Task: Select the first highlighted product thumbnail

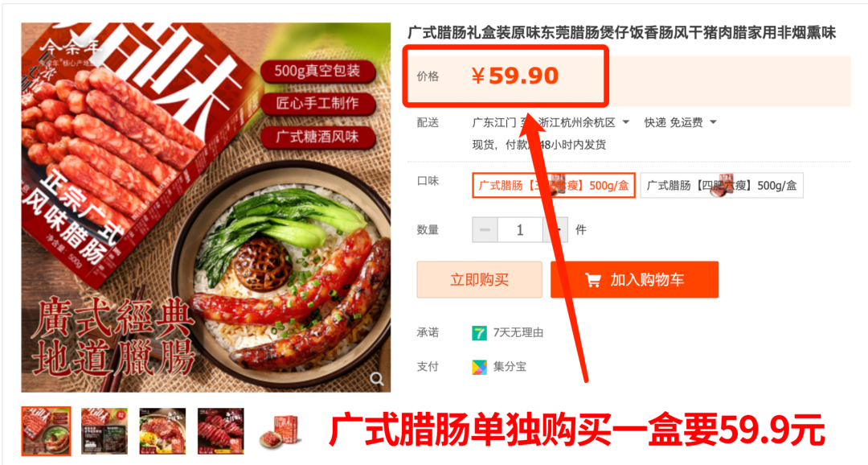Action: 47,431
